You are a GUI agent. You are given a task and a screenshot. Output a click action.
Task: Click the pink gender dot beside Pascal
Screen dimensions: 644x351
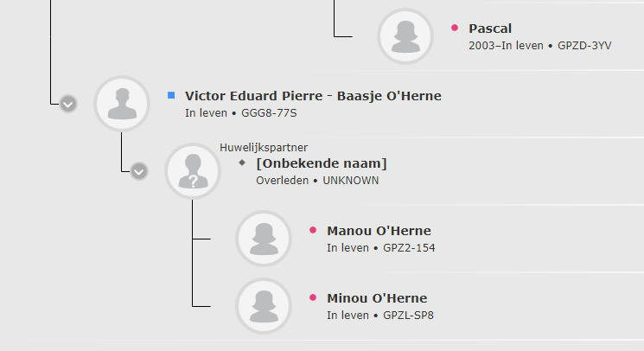click(454, 28)
